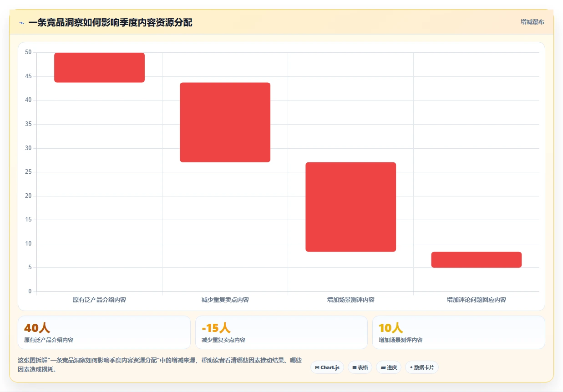Click the chart title 一条竞品洞察如何影响季度内容资源分配
This screenshot has width=563, height=392.
coord(110,22)
